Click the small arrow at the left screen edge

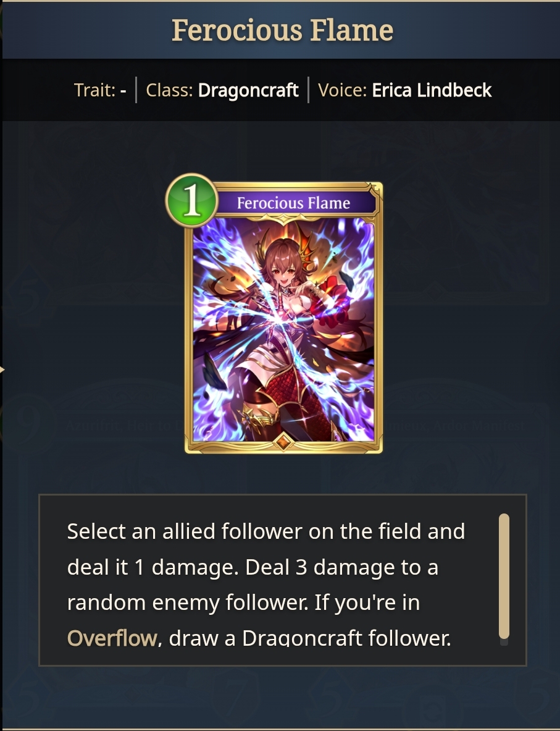(x=2, y=370)
